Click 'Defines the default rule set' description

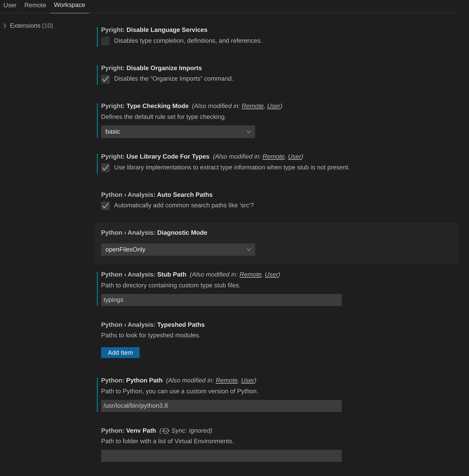[x=164, y=117]
